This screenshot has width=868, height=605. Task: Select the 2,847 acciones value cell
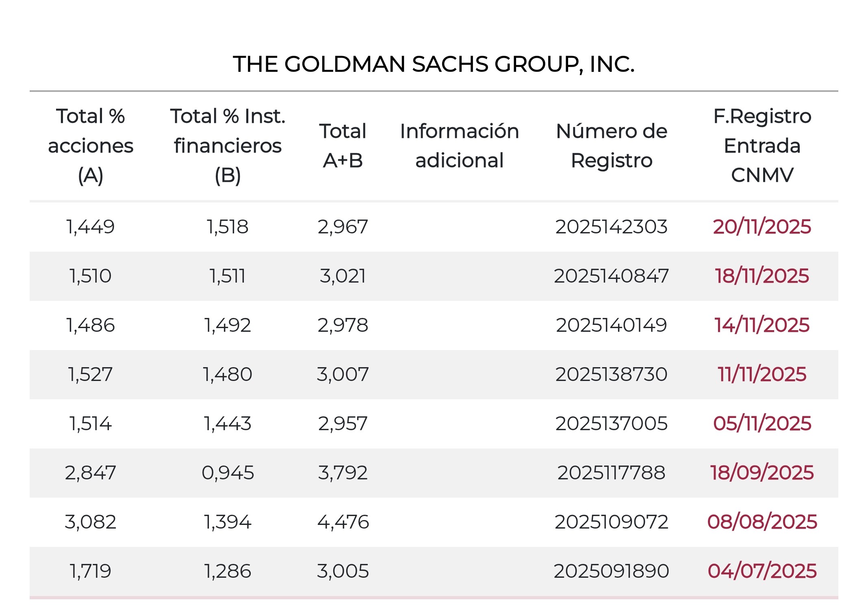(91, 473)
